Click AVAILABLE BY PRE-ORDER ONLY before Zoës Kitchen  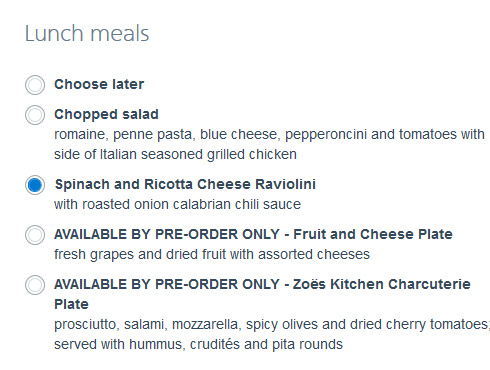(x=167, y=284)
